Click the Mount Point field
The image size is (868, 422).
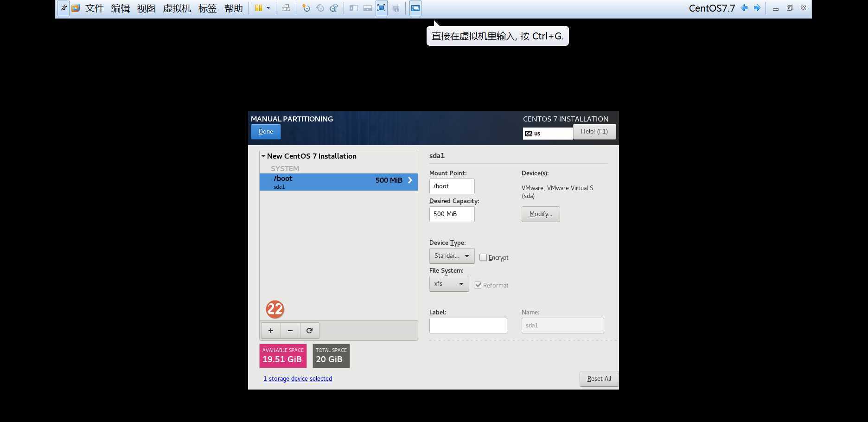point(452,186)
